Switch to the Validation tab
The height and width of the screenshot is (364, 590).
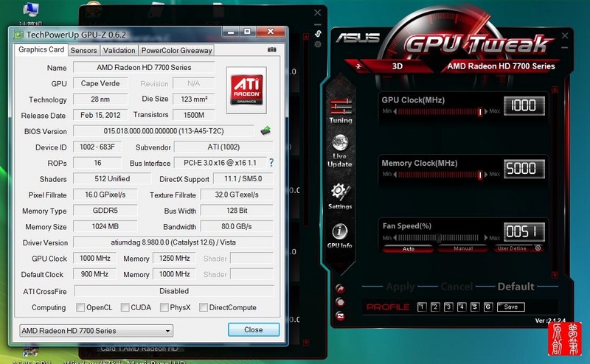119,50
